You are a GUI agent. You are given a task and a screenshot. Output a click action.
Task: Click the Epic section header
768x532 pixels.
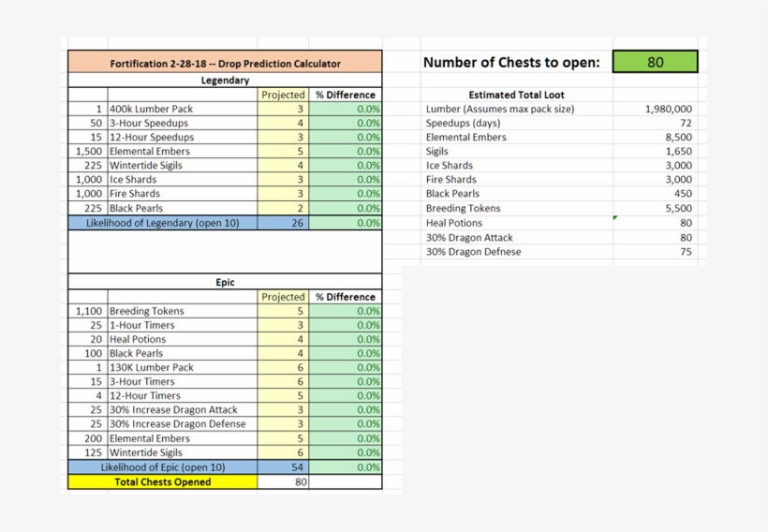point(225,282)
